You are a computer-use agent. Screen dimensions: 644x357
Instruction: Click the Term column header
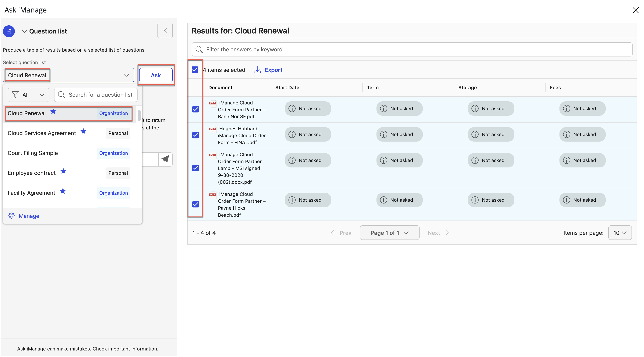pyautogui.click(x=372, y=87)
